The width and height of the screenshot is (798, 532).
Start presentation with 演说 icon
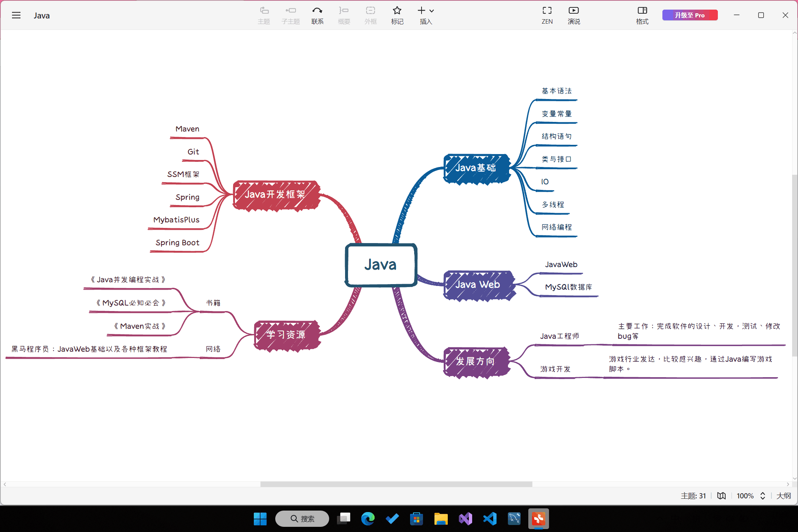click(x=573, y=15)
